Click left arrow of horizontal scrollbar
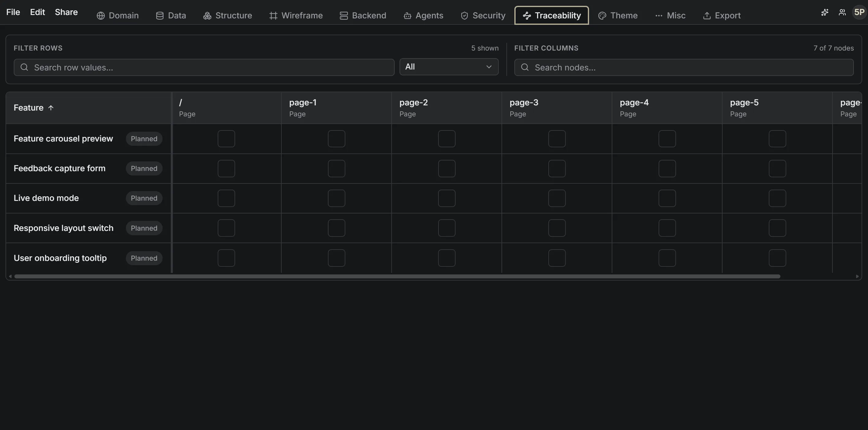This screenshot has width=868, height=430. pyautogui.click(x=10, y=277)
